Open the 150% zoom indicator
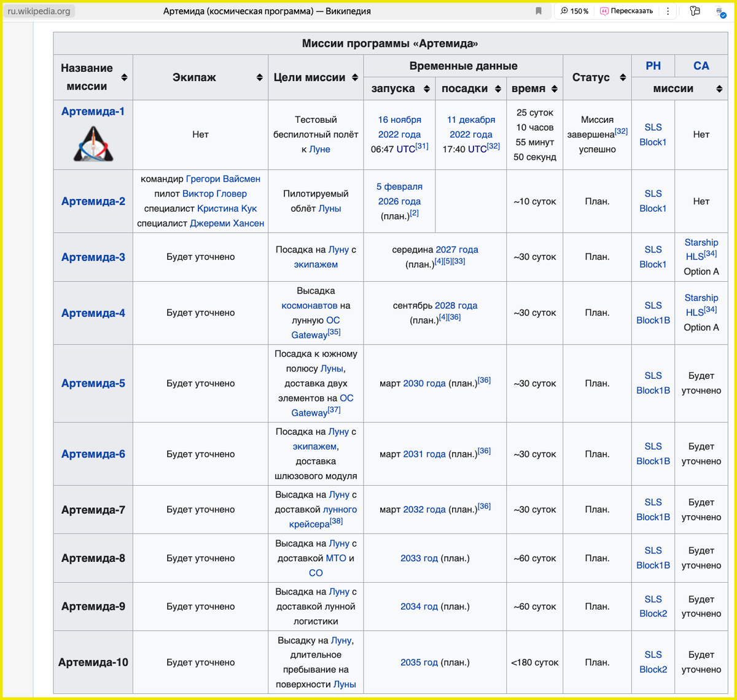Screen dimensions: 737x700 point(574,11)
